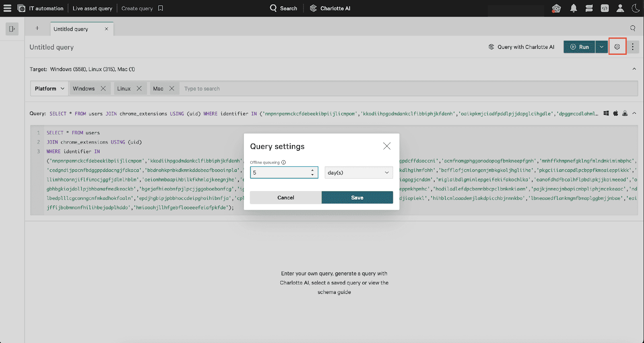This screenshot has height=343, width=644.
Task: Click the Linux platform icon beside the query
Action: click(x=625, y=113)
